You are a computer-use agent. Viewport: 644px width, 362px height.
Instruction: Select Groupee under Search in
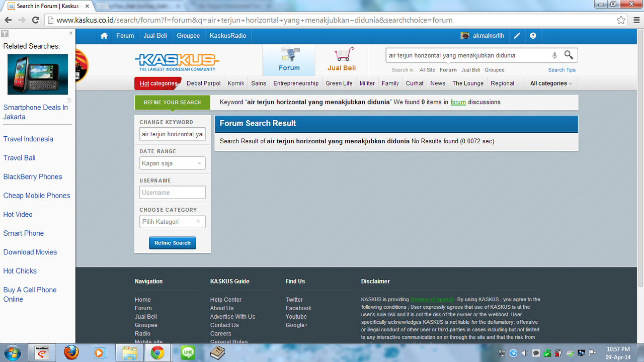495,70
